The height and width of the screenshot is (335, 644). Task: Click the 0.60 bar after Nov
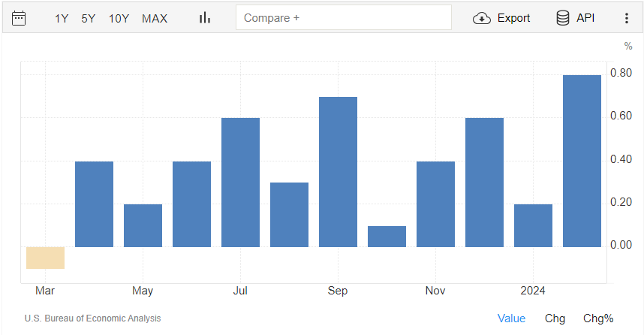(x=484, y=183)
